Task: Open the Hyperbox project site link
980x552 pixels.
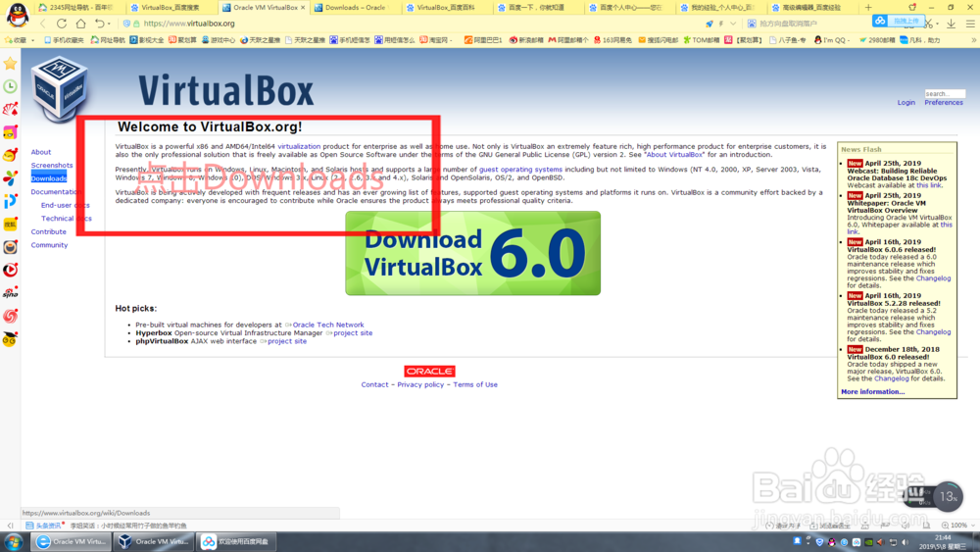Action: point(353,333)
